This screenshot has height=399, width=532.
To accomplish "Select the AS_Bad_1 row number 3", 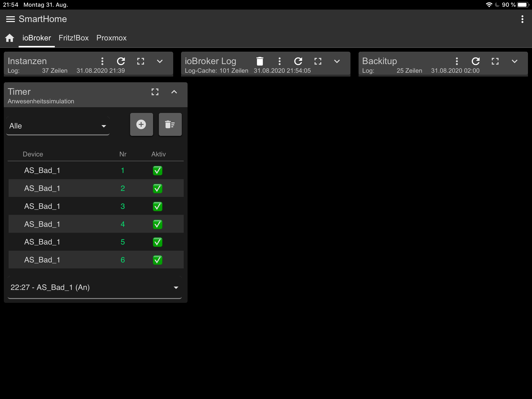I will 42,206.
